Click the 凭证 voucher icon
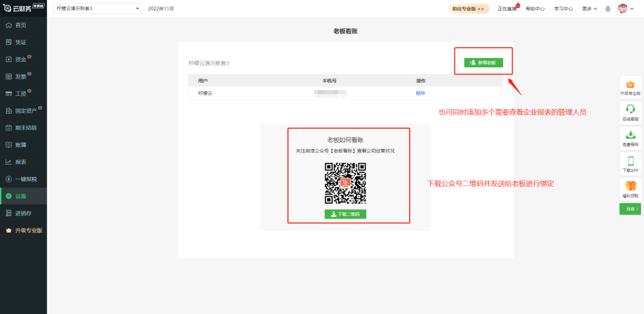Viewport: 644px width, 314px height. click(8, 42)
